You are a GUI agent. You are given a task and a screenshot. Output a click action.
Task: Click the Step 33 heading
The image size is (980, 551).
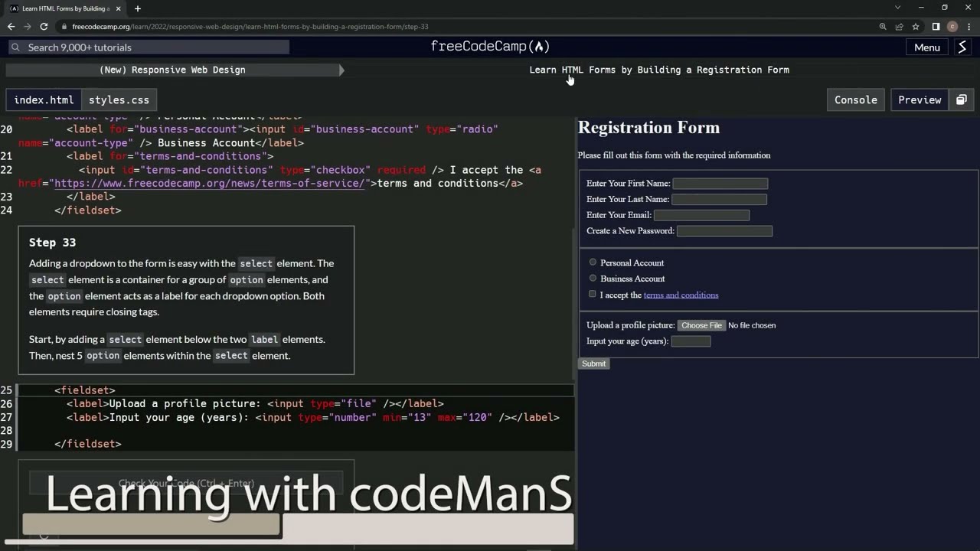click(x=52, y=243)
